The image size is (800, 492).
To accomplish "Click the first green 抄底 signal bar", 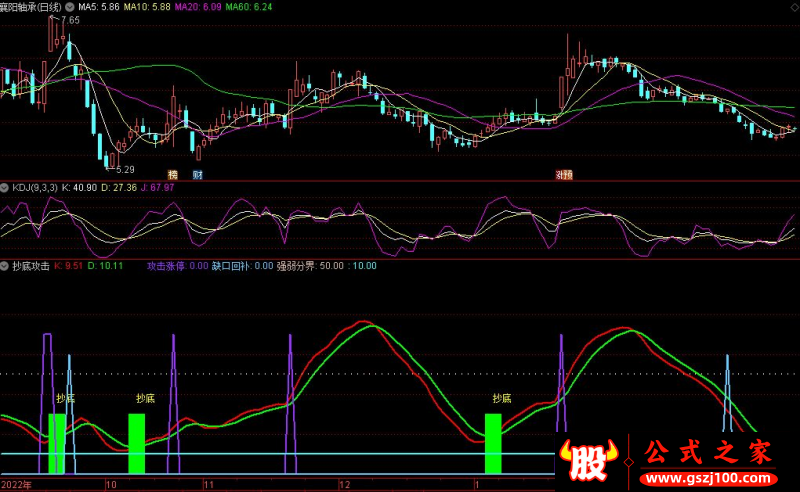I will pos(57,442).
